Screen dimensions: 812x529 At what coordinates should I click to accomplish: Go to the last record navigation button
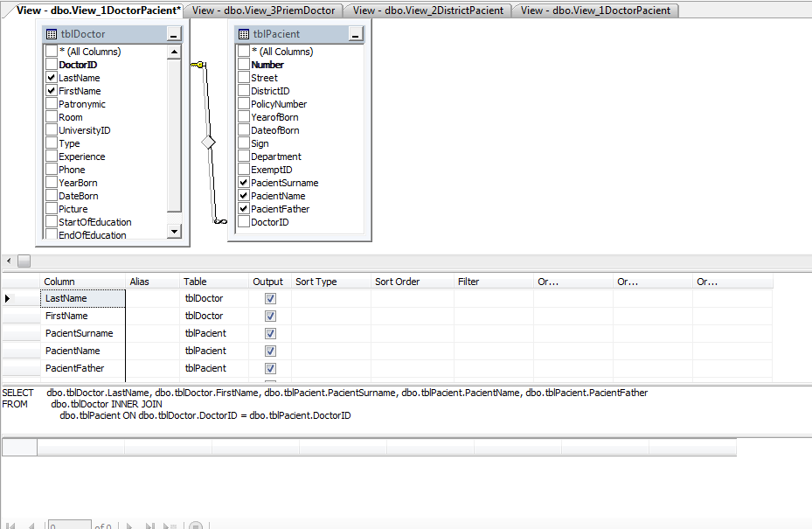pos(149,526)
